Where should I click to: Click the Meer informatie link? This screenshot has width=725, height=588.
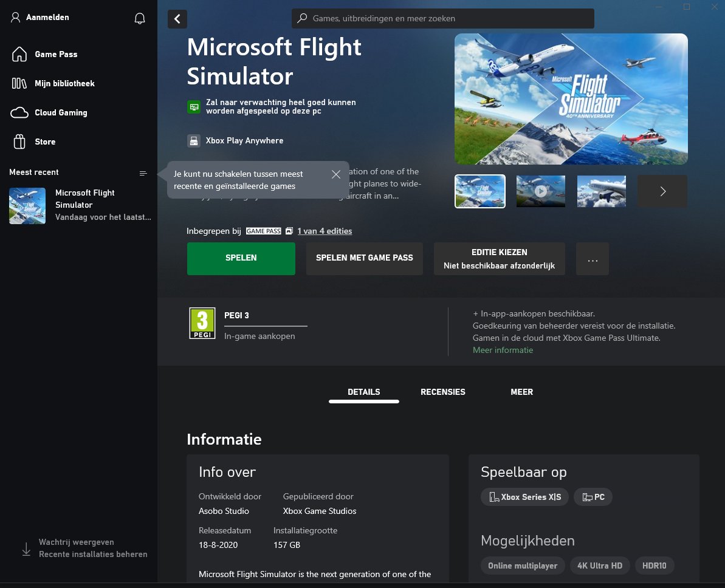(503, 350)
